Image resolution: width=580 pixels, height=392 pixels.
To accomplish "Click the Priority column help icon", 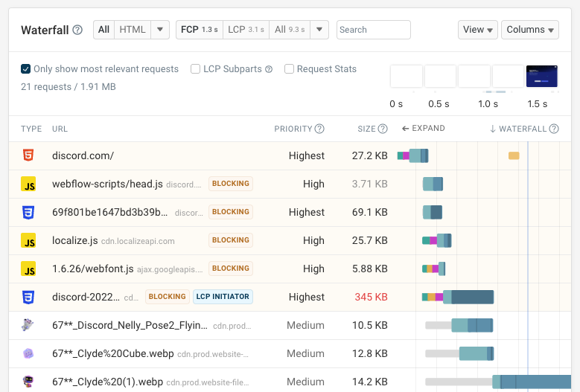I will point(319,129).
